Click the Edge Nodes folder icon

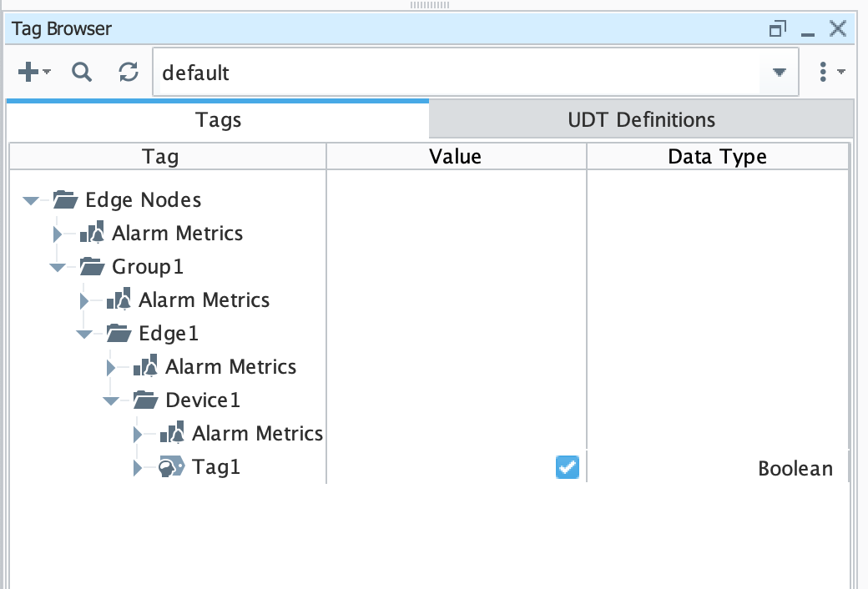click(x=66, y=200)
